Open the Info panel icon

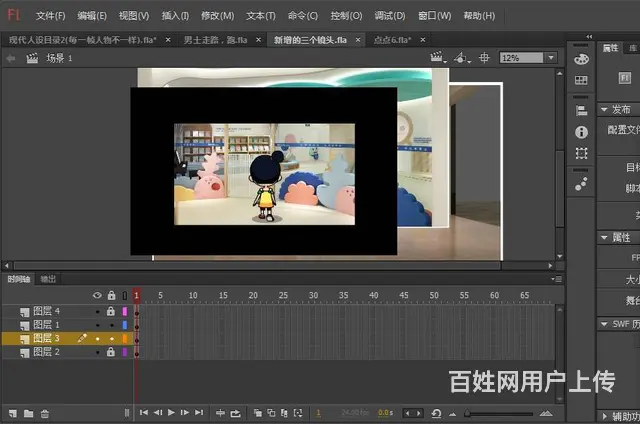click(581, 132)
